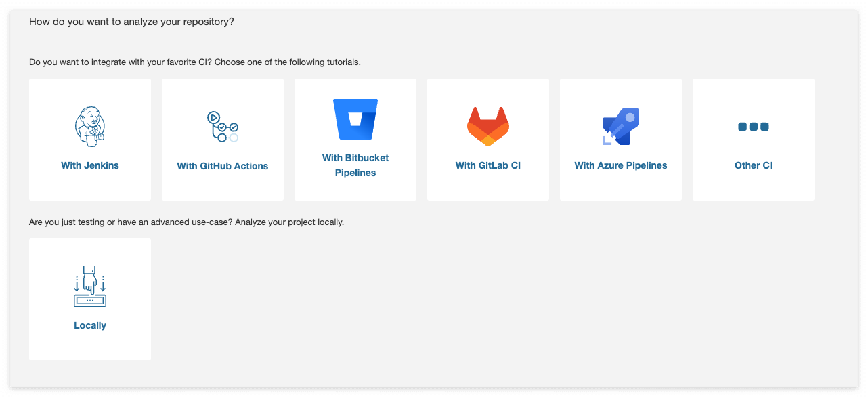This screenshot has width=868, height=397.
Task: Click the Jenkins butler logo icon
Action: coord(90,127)
